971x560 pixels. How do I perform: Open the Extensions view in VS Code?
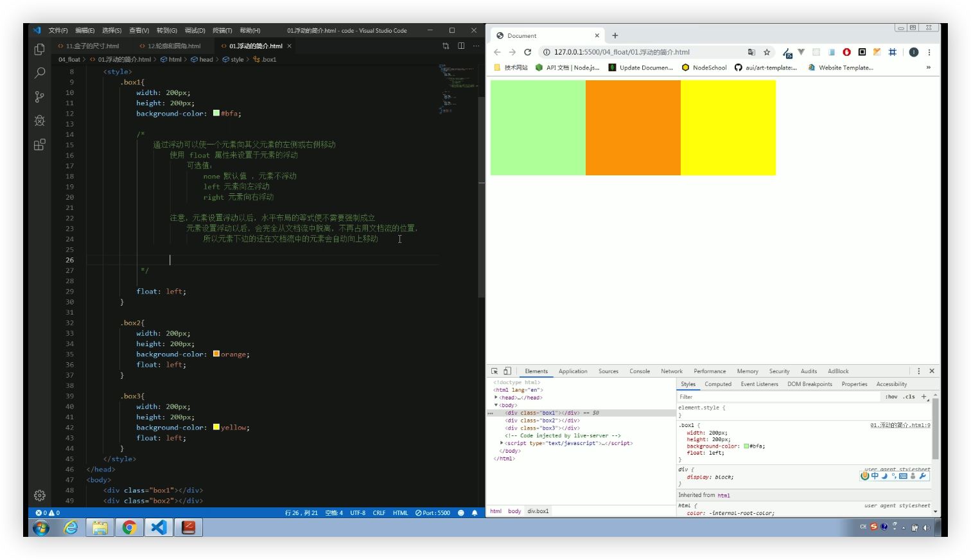click(39, 144)
